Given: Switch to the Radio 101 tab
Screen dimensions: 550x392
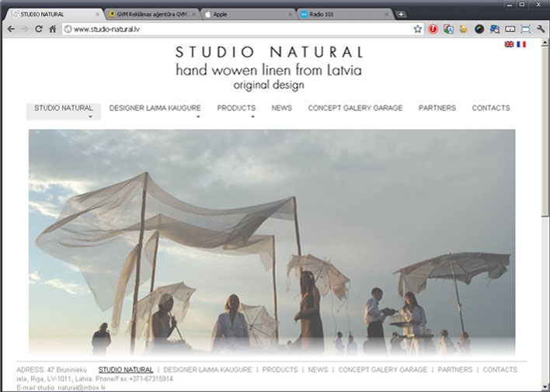Looking at the screenshot, I should [345, 15].
